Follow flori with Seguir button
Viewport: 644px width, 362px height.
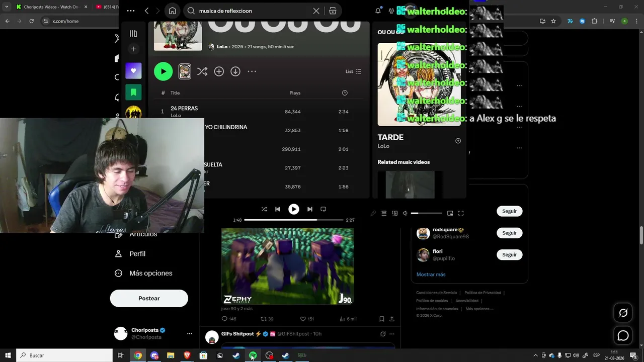click(x=509, y=254)
